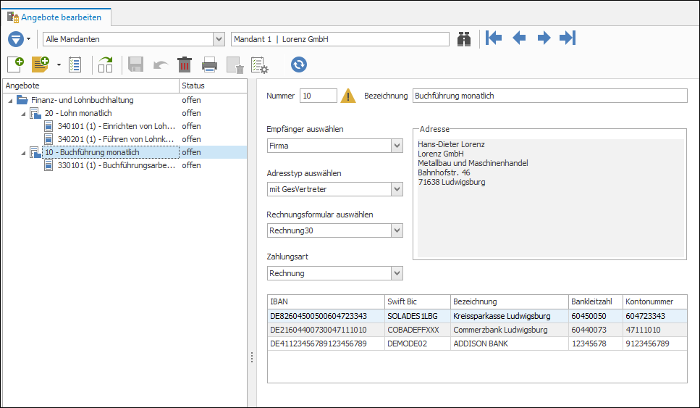
Task: Select IBAN DE82604500500604723343 cell
Action: pyautogui.click(x=325, y=316)
